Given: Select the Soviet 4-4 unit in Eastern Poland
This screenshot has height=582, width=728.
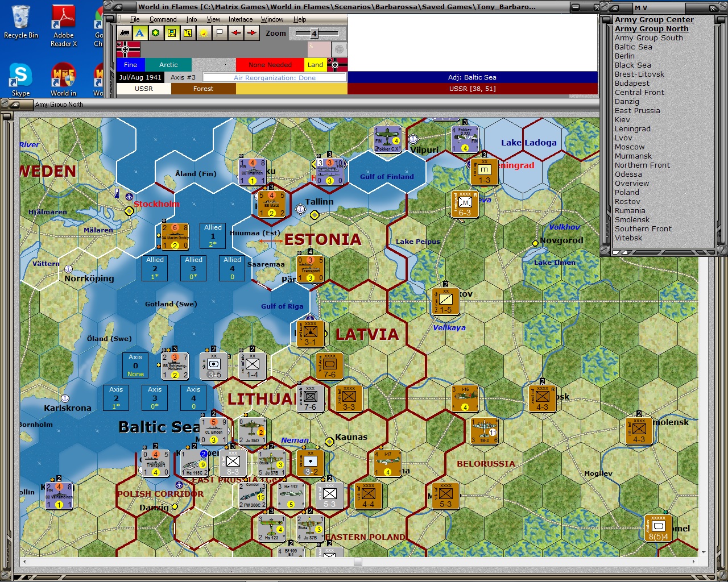Looking at the screenshot, I should point(368,496).
